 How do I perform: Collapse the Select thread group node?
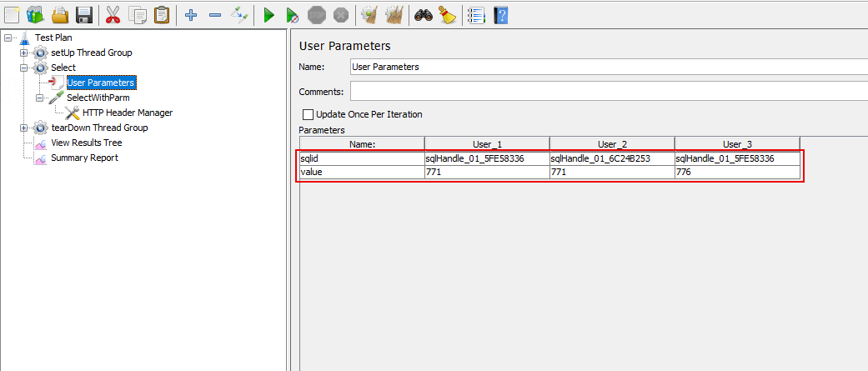coord(24,68)
